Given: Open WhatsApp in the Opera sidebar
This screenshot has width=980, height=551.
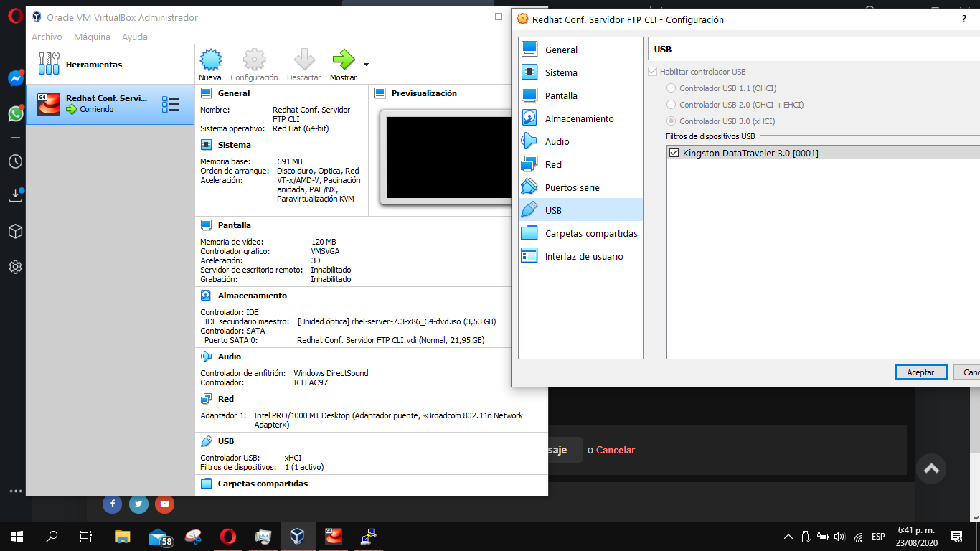Looking at the screenshot, I should pos(16,113).
